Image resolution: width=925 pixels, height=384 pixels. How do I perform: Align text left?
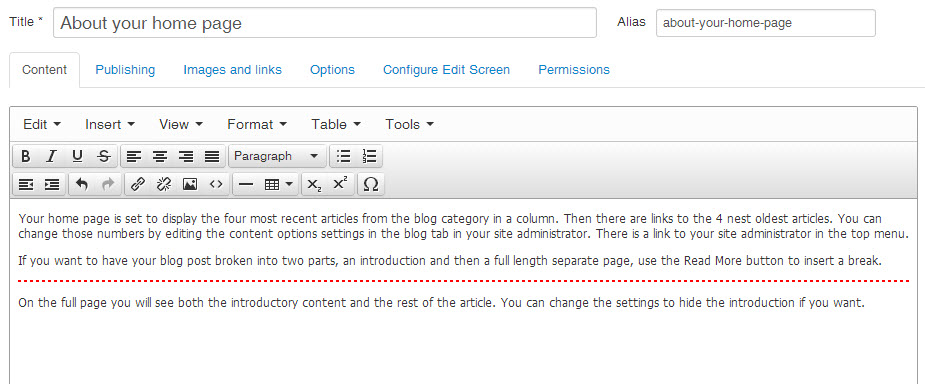pos(135,156)
